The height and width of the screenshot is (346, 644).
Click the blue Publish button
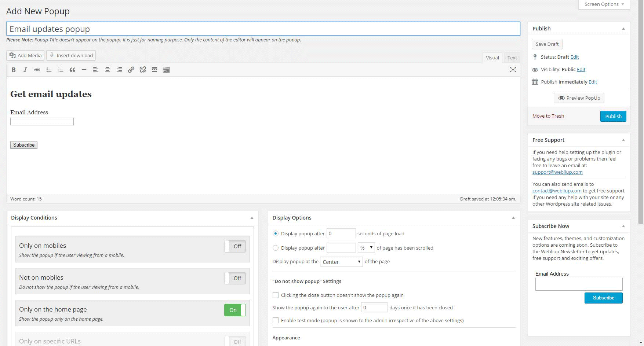(613, 116)
